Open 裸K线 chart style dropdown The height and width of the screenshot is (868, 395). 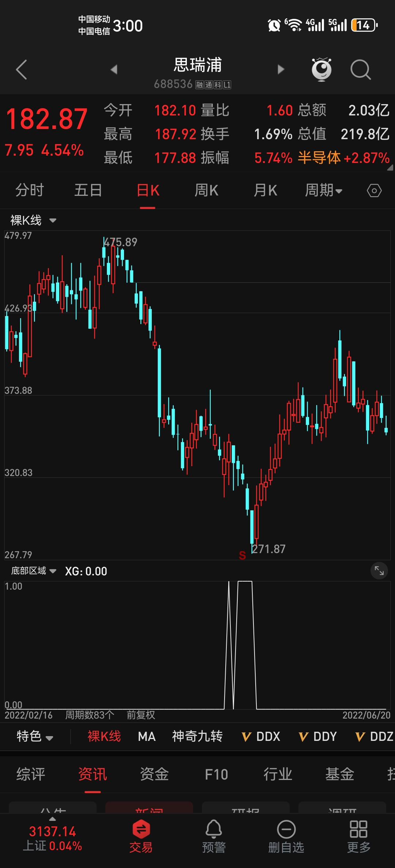click(33, 220)
